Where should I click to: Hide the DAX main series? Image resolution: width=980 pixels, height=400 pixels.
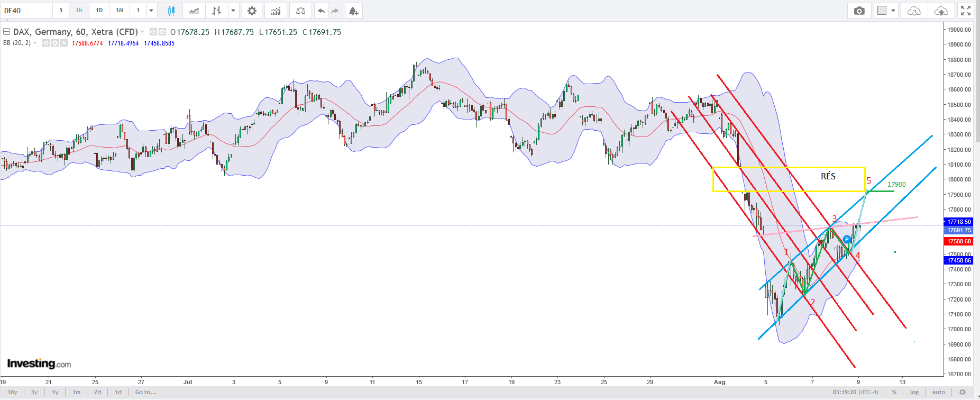[153, 32]
